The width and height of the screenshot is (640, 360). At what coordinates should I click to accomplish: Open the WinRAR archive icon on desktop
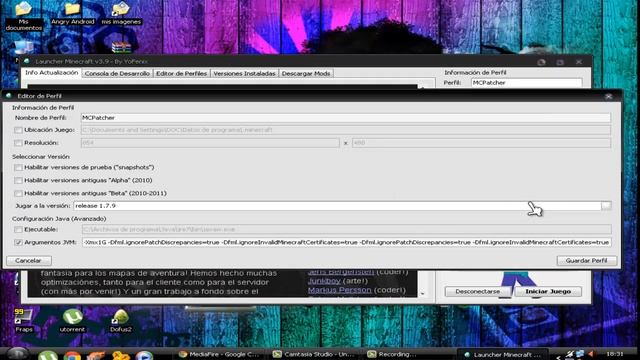[121, 47]
